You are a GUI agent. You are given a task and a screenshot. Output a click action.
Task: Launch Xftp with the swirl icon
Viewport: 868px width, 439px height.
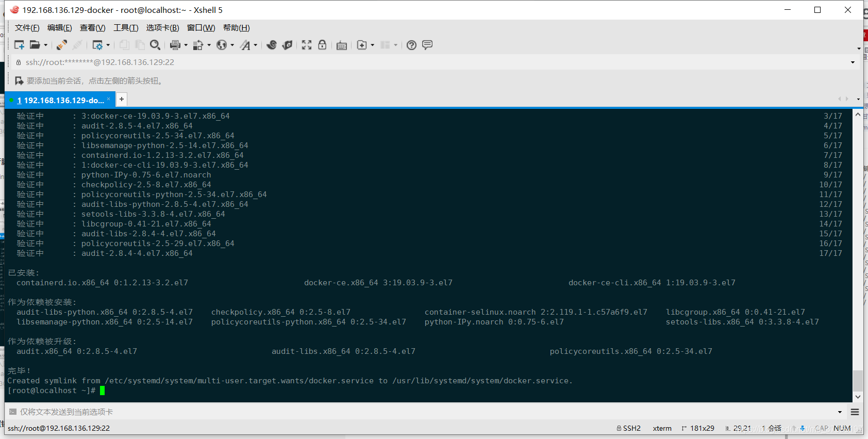272,45
